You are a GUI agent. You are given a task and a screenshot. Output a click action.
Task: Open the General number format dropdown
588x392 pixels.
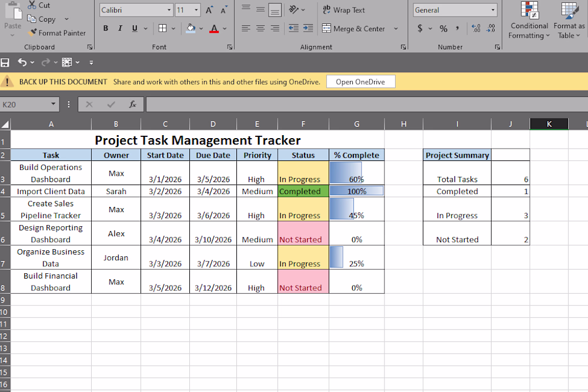click(x=493, y=10)
